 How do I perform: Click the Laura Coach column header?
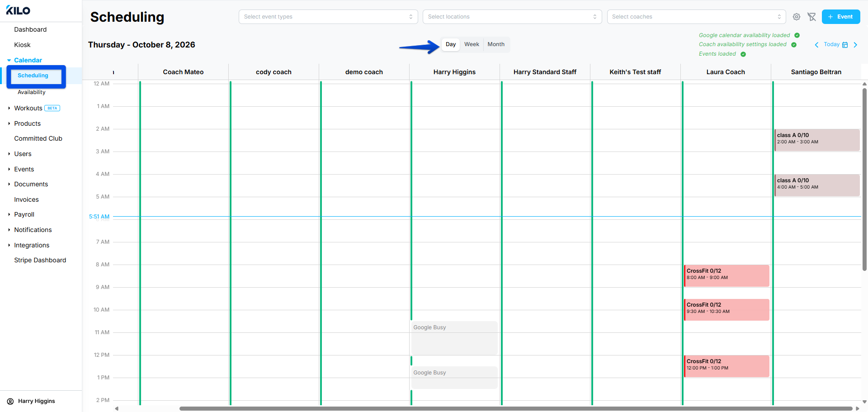[726, 72]
